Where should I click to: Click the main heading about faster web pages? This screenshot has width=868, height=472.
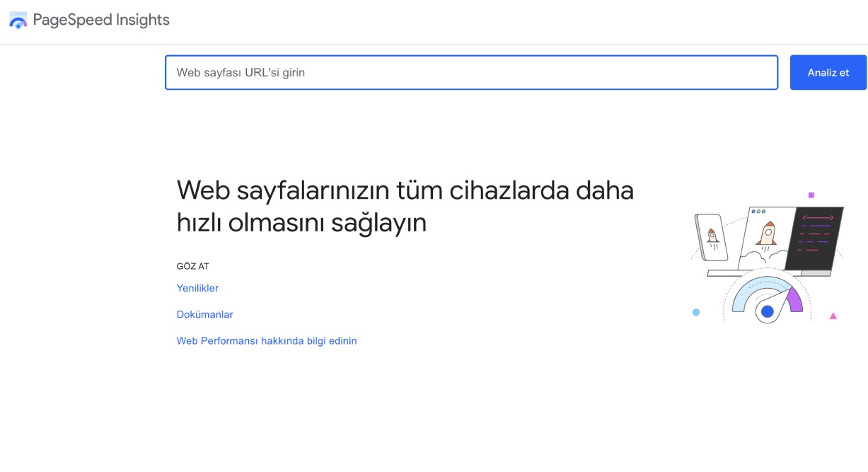405,205
